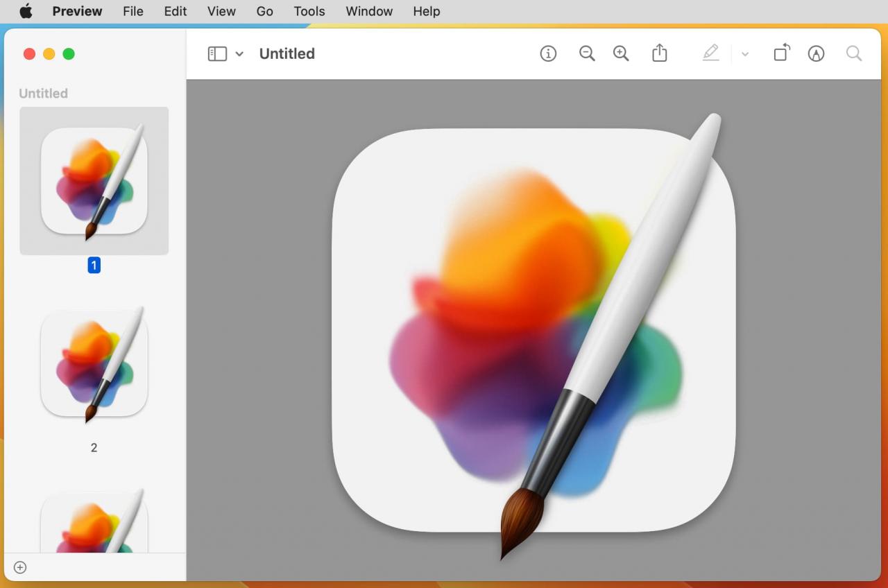Zoom out of the image
Screen dimensions: 888x588
(x=587, y=53)
